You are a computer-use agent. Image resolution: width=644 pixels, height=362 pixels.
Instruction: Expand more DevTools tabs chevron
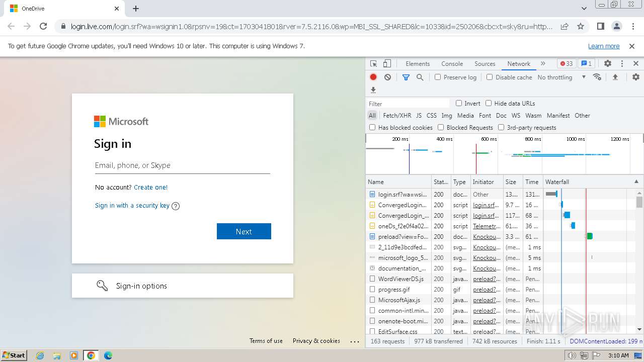(x=543, y=64)
